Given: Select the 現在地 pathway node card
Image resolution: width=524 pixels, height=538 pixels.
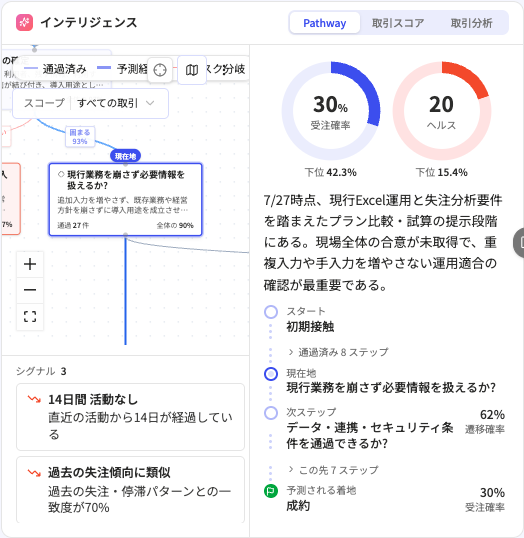Looking at the screenshot, I should point(125,200).
